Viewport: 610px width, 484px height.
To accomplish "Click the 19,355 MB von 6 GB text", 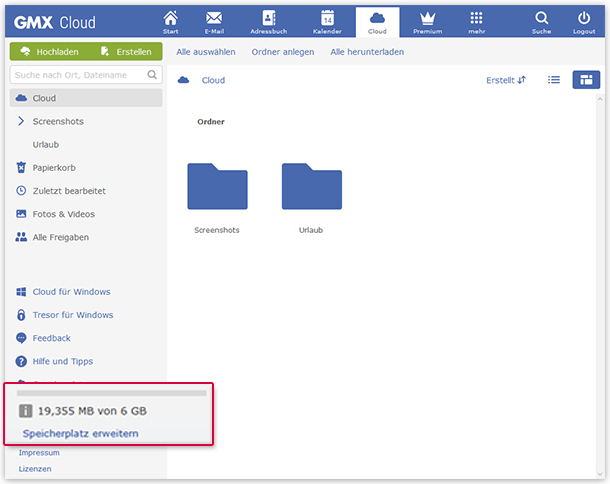I will [x=92, y=411].
